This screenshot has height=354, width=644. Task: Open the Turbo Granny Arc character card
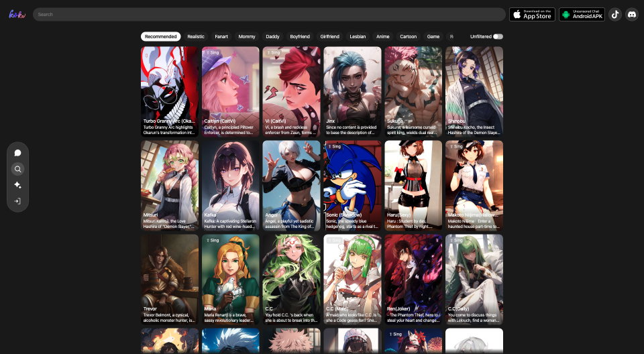coord(170,92)
